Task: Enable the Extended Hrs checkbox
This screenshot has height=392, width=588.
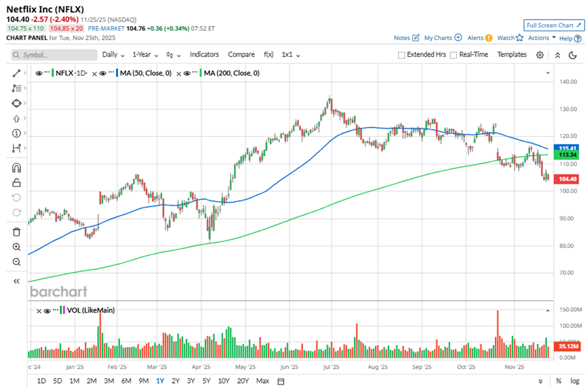Action: (x=402, y=55)
